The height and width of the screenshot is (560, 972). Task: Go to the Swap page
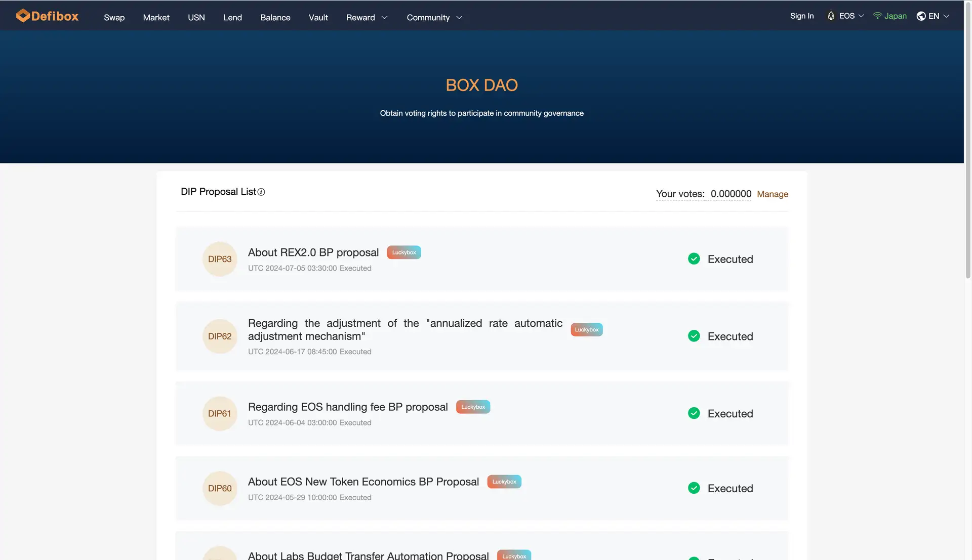[x=114, y=18]
